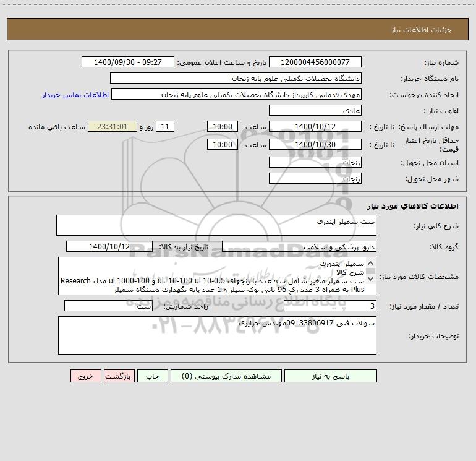The height and width of the screenshot is (461, 476).
Task: Click buyer organization name field
Action: [x=236, y=78]
